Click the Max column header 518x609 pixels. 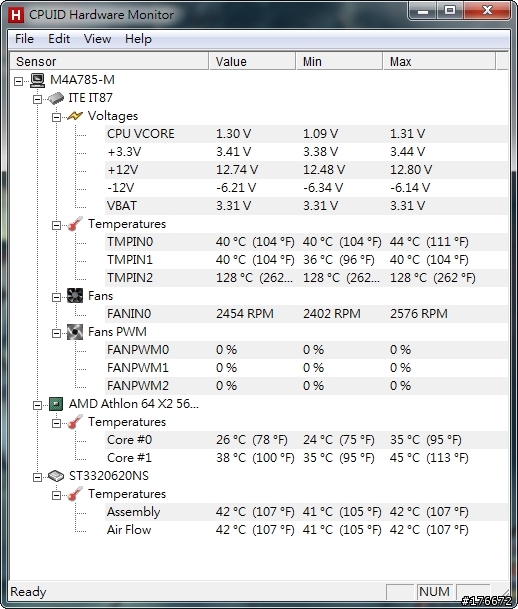440,61
